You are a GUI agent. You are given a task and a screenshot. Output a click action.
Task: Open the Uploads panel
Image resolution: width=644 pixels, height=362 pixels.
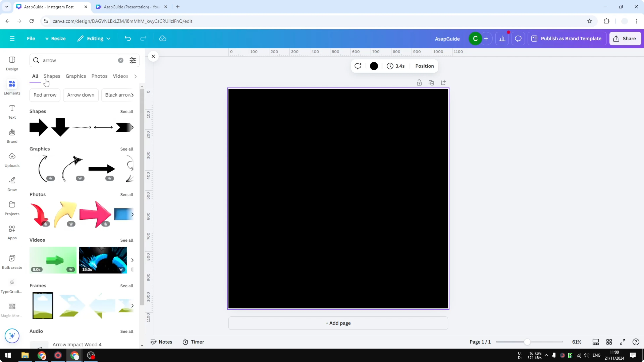click(x=12, y=160)
